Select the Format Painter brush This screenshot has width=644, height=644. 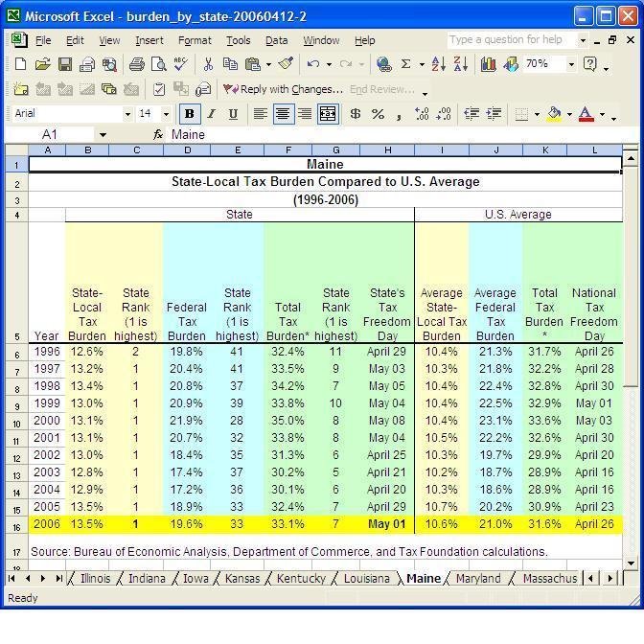286,64
